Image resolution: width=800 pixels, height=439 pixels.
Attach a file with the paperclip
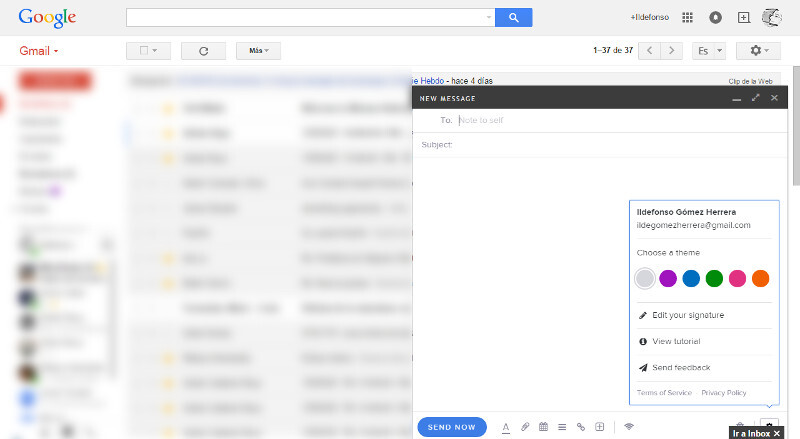point(525,427)
